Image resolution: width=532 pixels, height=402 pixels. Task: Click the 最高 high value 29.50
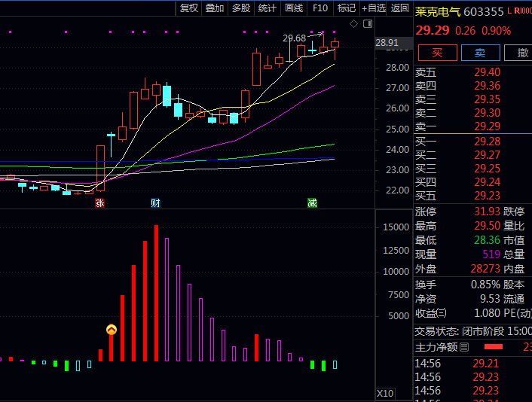click(x=488, y=226)
